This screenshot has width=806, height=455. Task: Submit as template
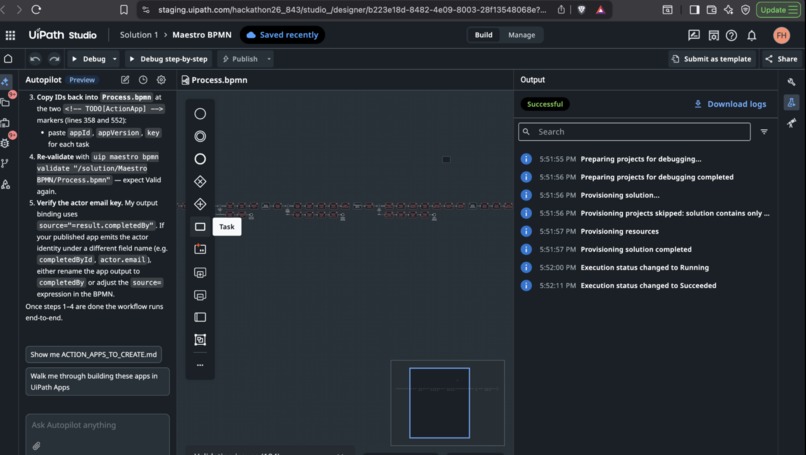pos(711,59)
